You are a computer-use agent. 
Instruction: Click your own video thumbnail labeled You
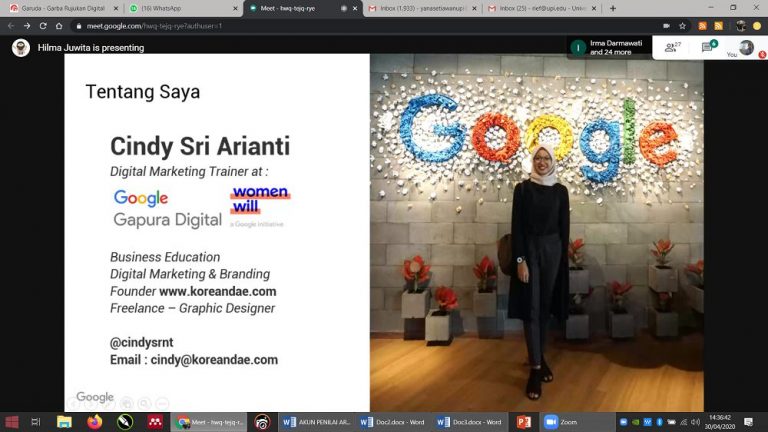coord(746,48)
